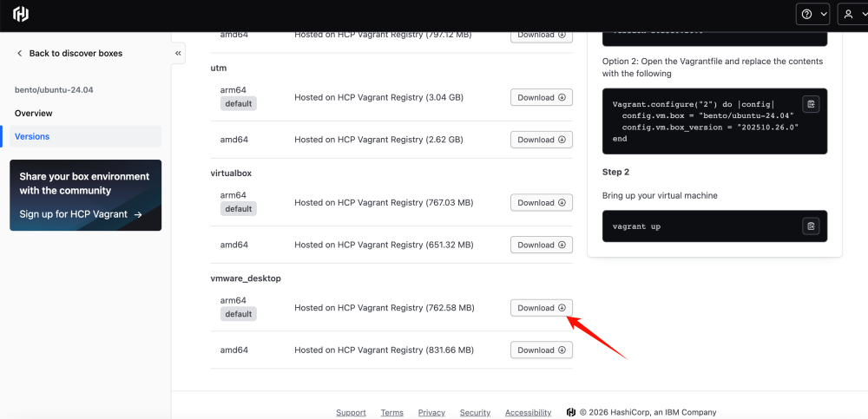Copy the Vagrant.configure code block
Screen dimensions: 868x419
coord(811,104)
